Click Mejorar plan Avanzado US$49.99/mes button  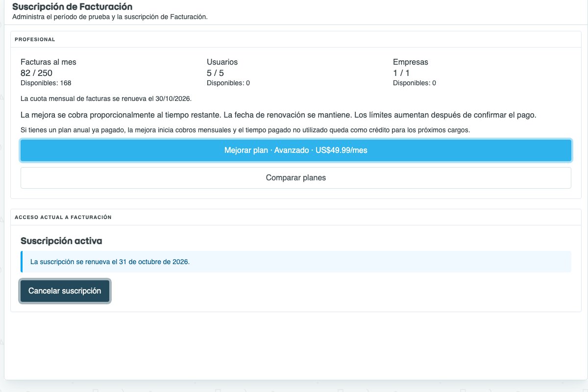[x=296, y=150]
